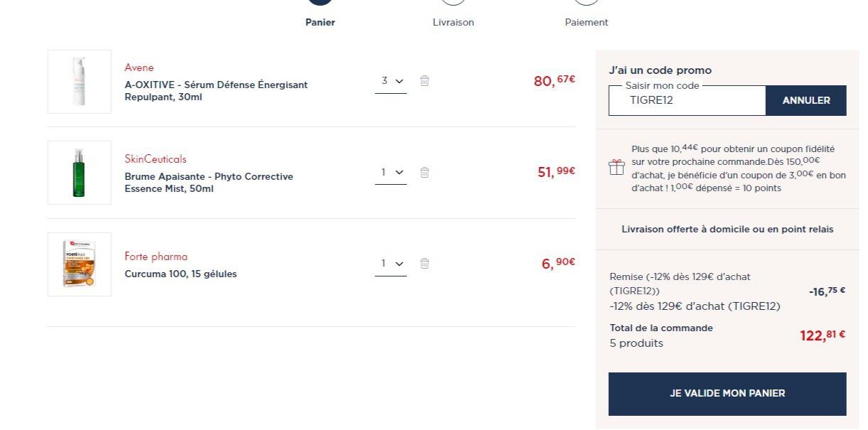Click the ANNULER promo code button
868x430 pixels.
point(805,101)
